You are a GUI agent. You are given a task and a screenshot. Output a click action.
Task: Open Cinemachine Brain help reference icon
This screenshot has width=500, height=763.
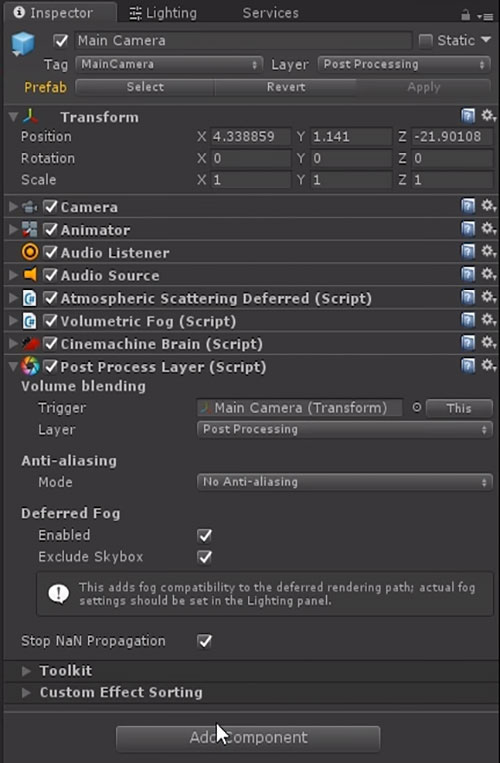tap(468, 343)
